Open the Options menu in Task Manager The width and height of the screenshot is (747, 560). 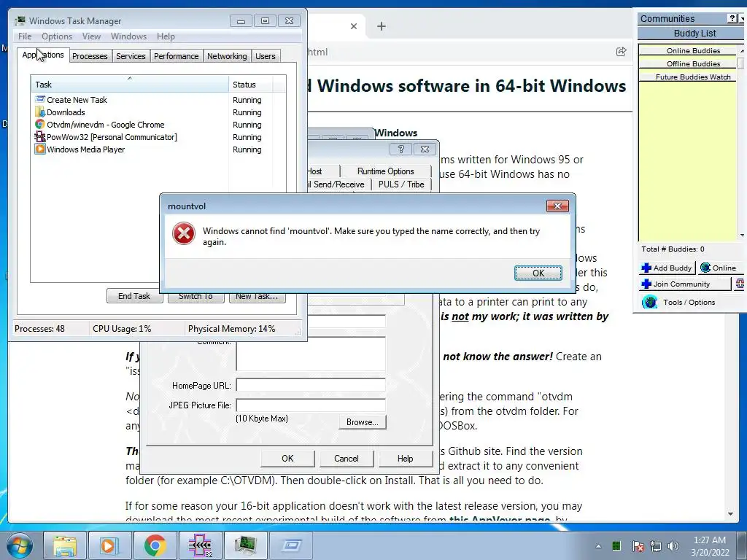[57, 36]
